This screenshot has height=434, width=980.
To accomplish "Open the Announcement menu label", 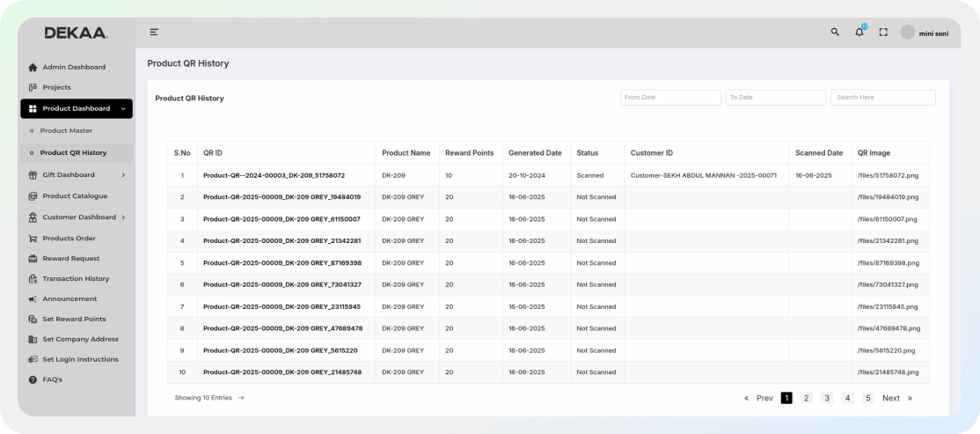I will click(69, 299).
